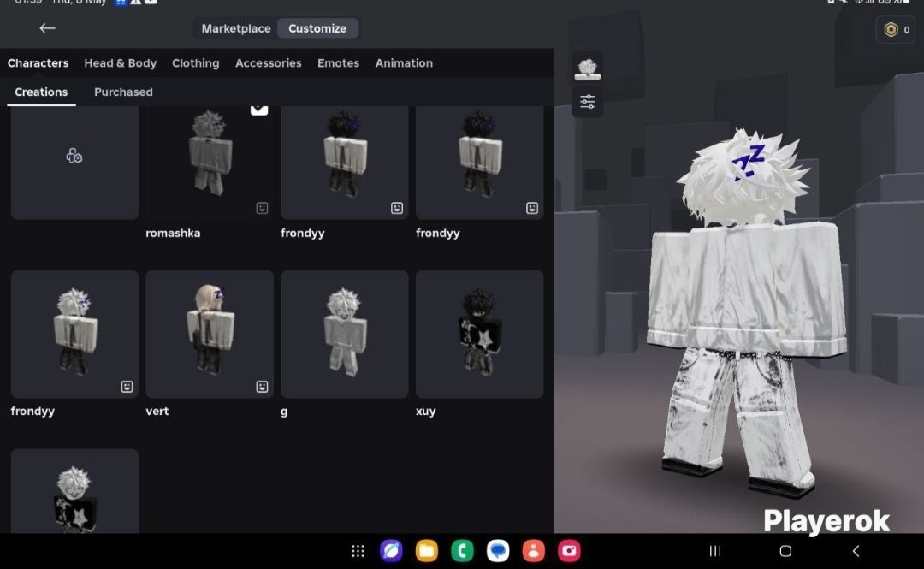Select the Animation tab
This screenshot has width=924, height=569.
[x=404, y=63]
